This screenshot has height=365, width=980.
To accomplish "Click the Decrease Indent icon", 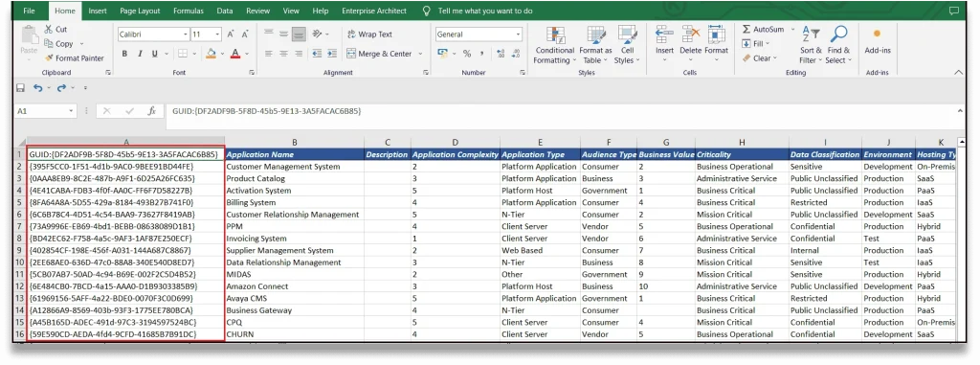I will point(317,54).
